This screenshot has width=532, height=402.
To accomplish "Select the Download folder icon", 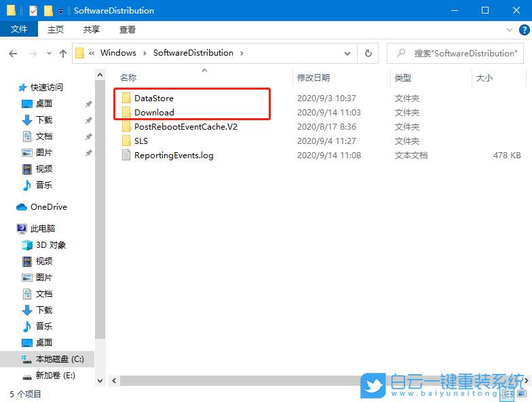I will click(126, 113).
